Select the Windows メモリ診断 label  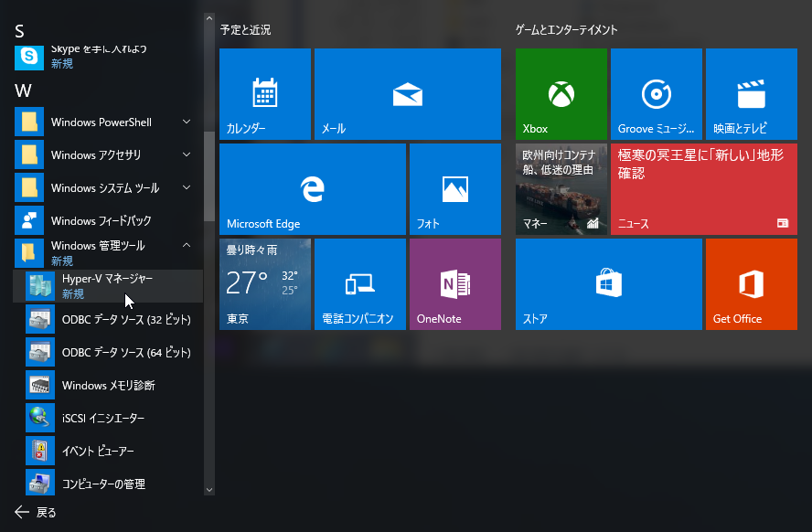pyautogui.click(x=108, y=386)
